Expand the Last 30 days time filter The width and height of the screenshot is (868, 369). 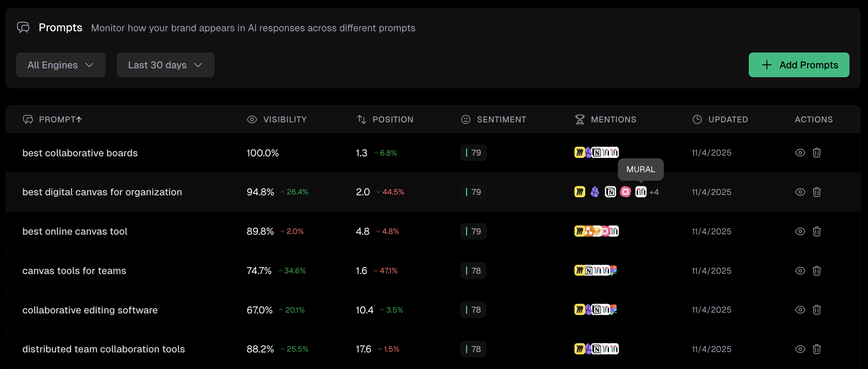point(165,65)
